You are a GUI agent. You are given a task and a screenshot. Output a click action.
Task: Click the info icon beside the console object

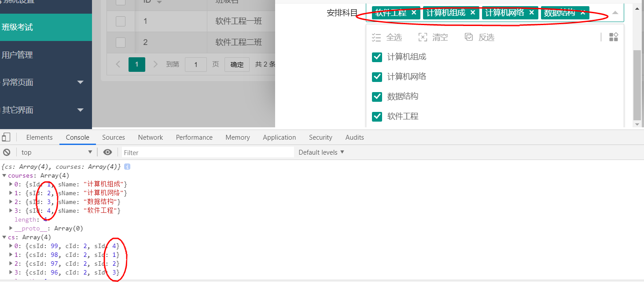coord(127,167)
